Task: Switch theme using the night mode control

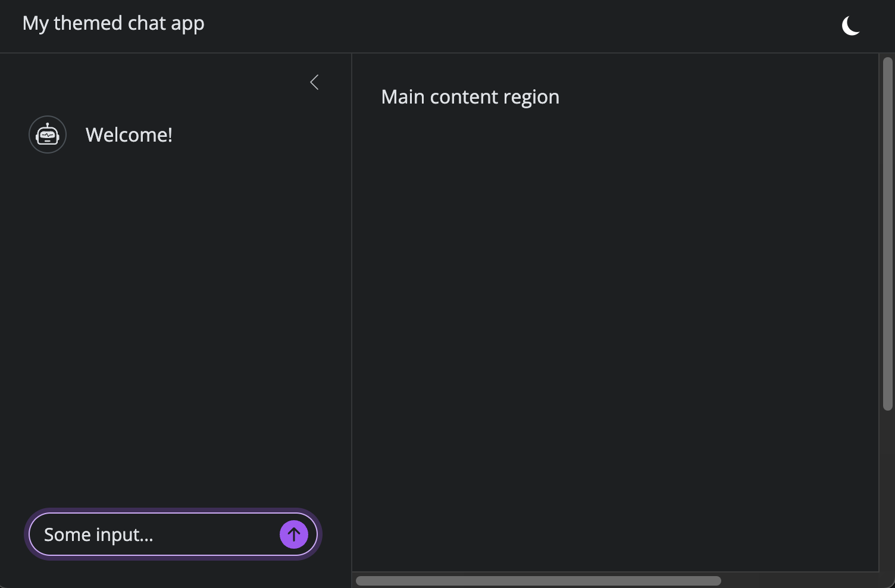Action: tap(851, 26)
